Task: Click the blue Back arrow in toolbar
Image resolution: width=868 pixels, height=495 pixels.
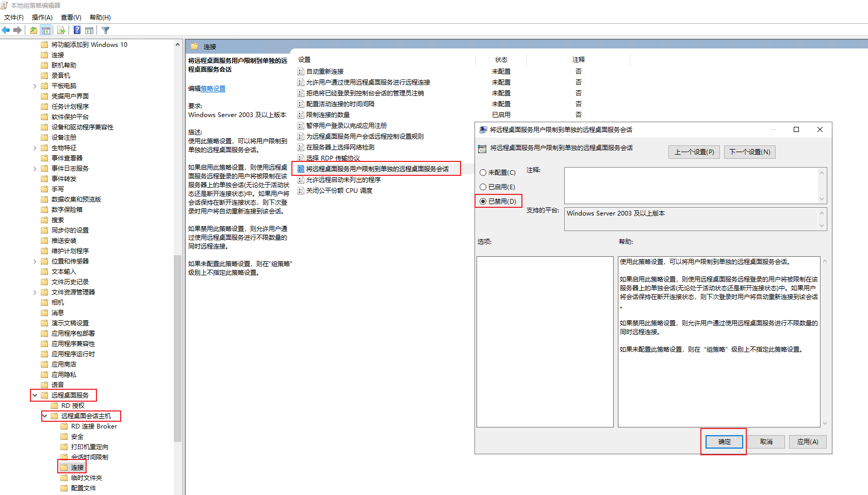Action: pos(6,30)
